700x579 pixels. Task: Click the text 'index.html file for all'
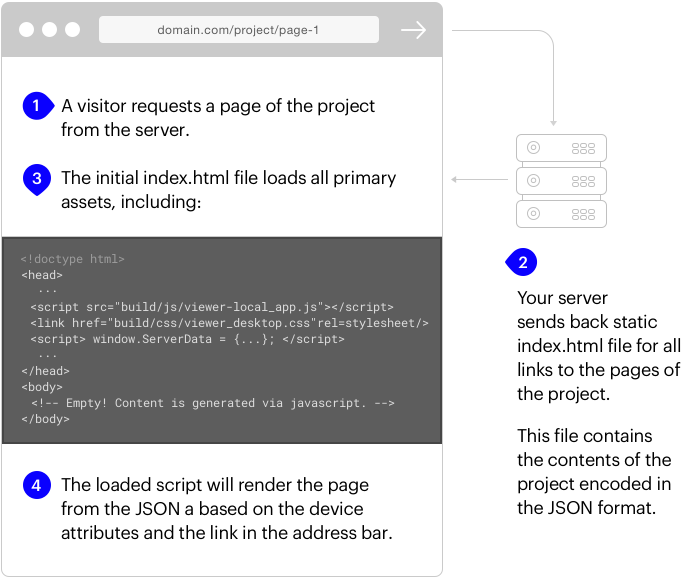pyautogui.click(x=599, y=346)
